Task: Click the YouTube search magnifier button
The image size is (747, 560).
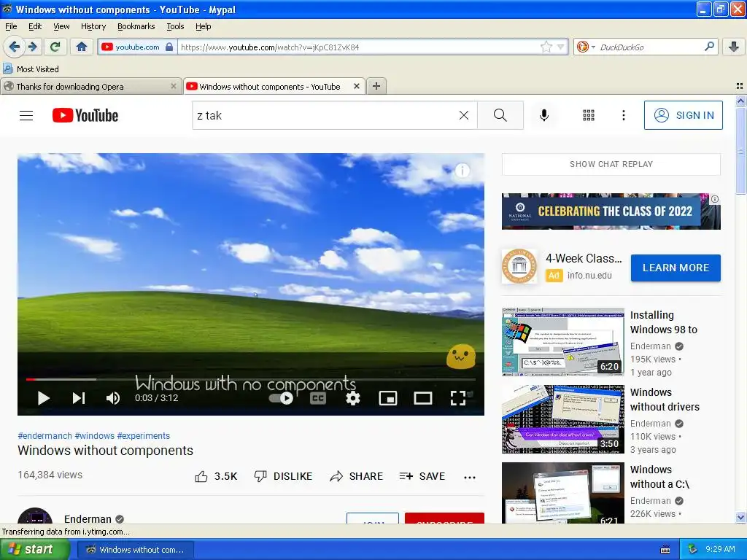Action: (500, 115)
